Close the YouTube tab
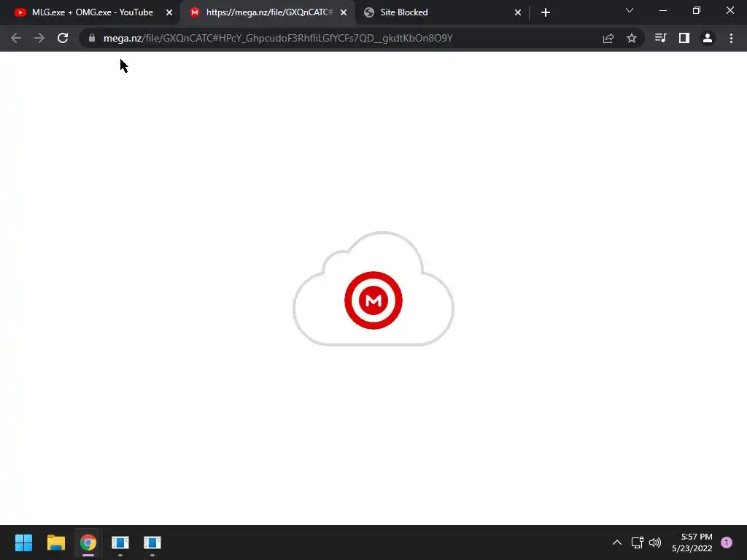 pyautogui.click(x=169, y=12)
